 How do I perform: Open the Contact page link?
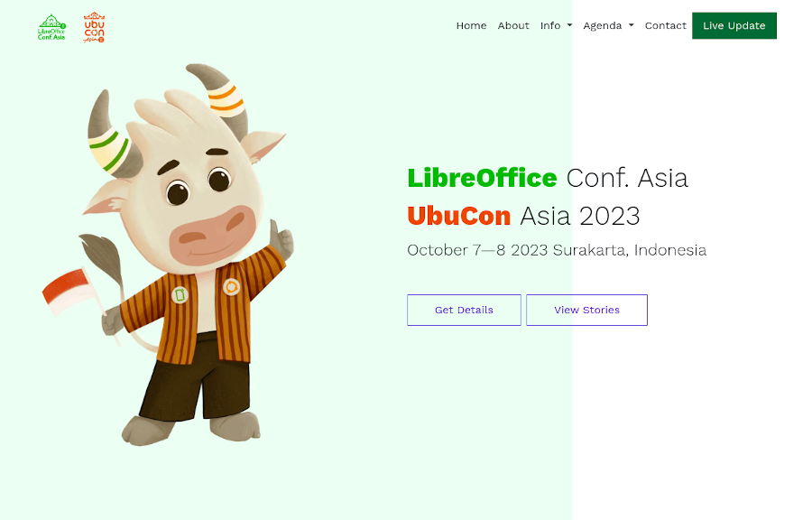666,25
